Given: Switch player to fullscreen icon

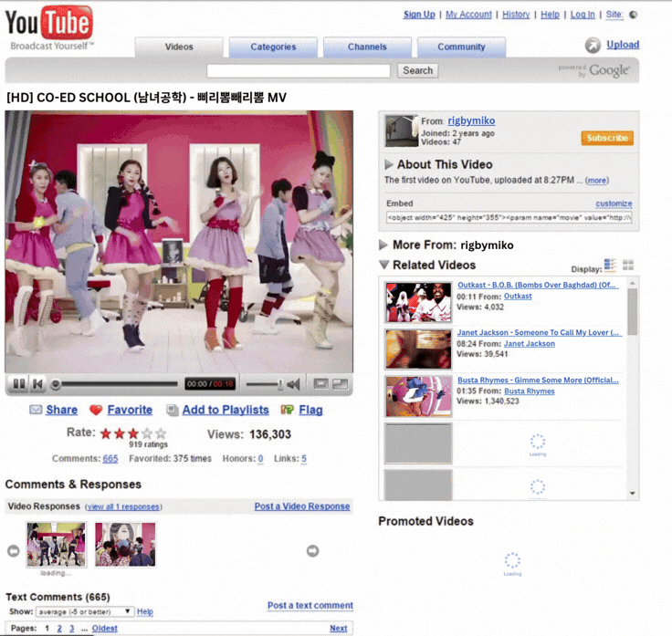Looking at the screenshot, I should (341, 384).
